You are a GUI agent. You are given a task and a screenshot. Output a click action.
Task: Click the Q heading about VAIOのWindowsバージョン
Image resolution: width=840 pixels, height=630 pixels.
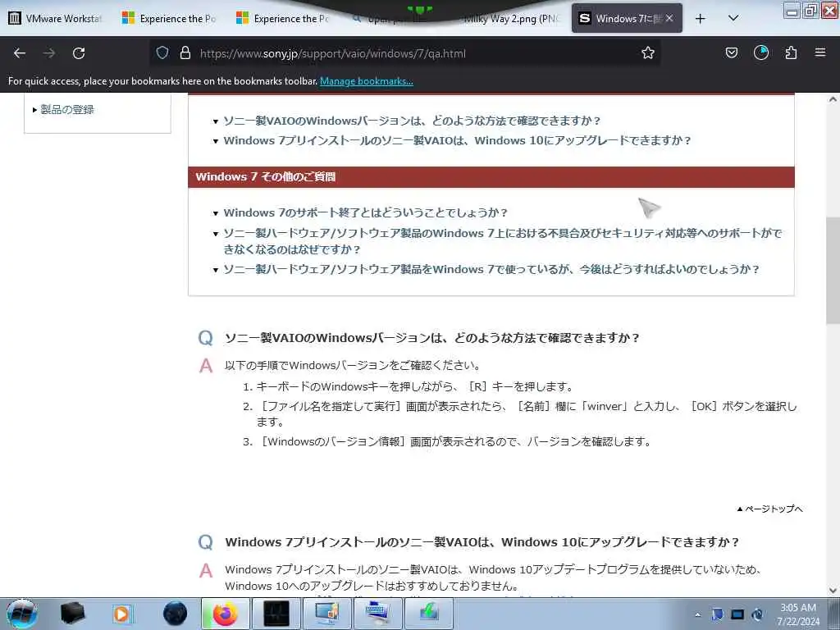(x=431, y=338)
